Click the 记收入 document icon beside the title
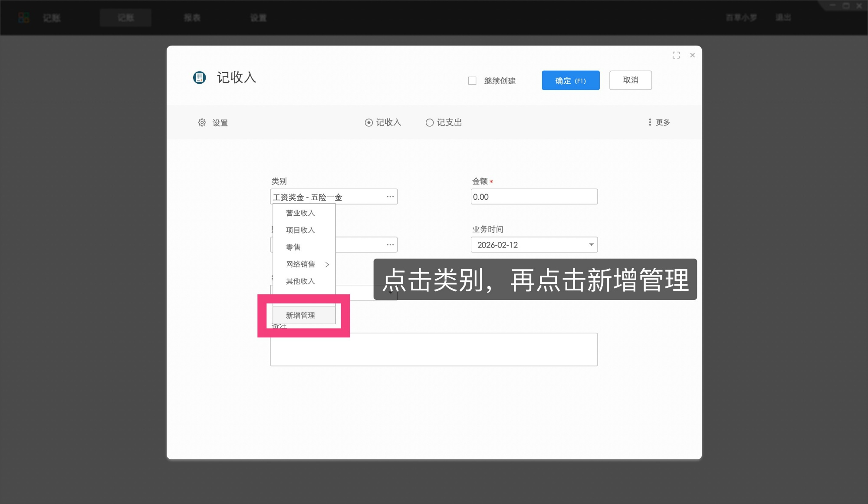This screenshot has height=504, width=868. (x=200, y=78)
